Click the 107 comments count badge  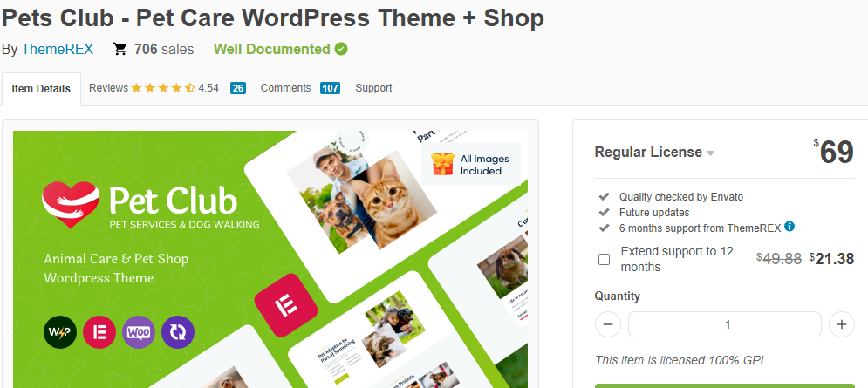(x=330, y=88)
